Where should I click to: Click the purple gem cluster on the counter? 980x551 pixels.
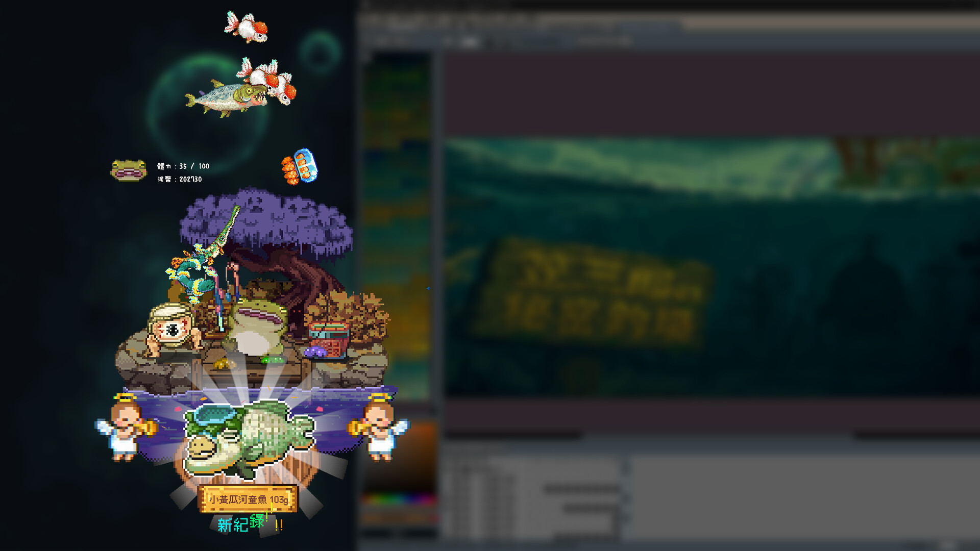click(x=315, y=352)
